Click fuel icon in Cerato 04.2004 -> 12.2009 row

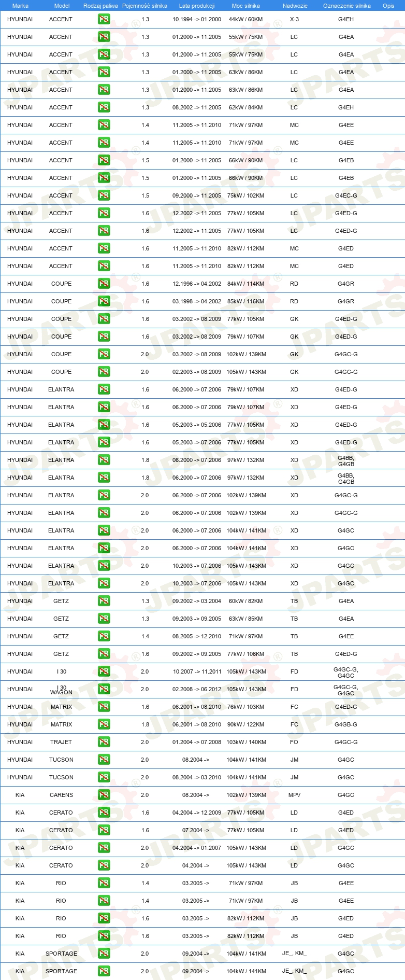point(104,813)
